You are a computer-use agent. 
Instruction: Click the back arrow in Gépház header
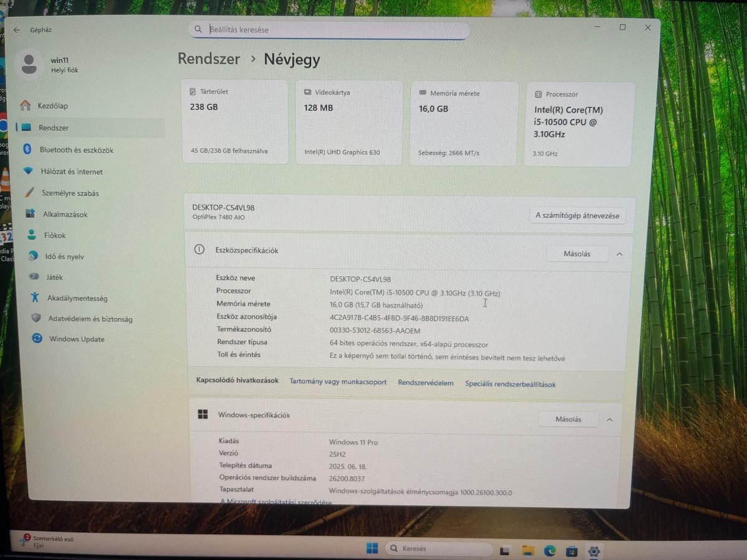17,30
